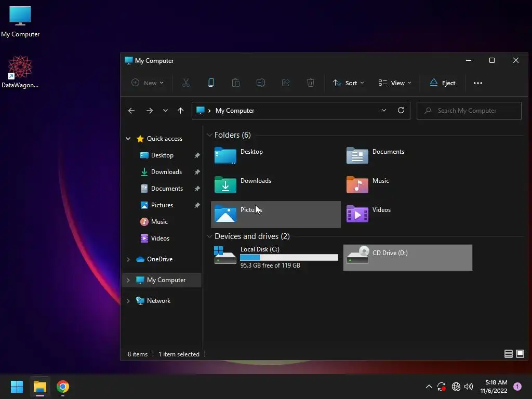Click pin icon beside sidebar Downloads
The height and width of the screenshot is (399, 532).
tap(197, 172)
